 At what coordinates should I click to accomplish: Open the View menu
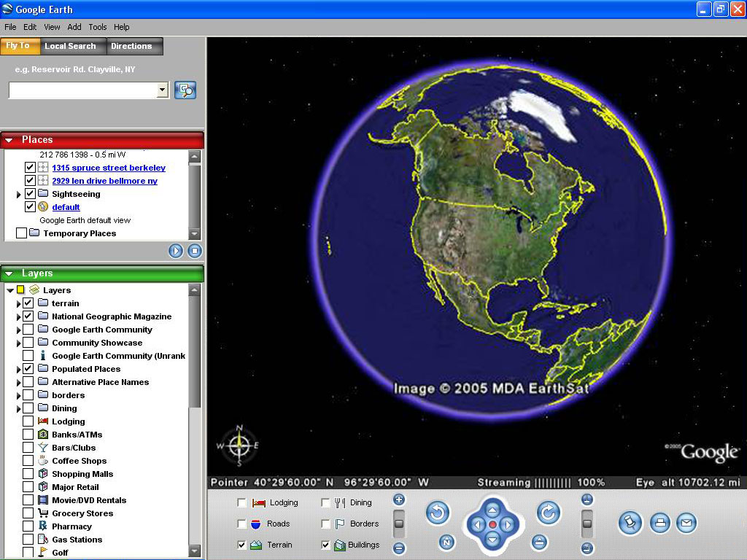(x=52, y=27)
